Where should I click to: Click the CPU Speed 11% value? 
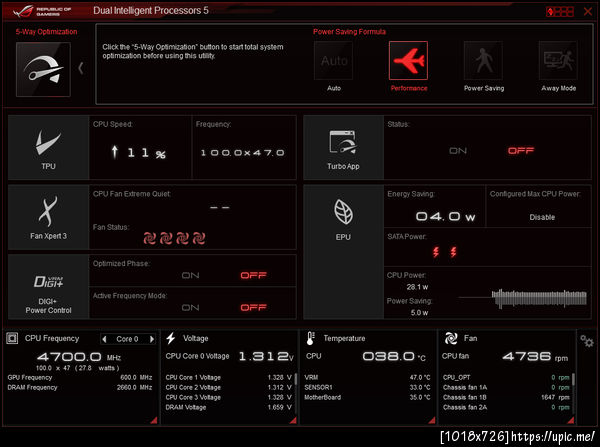pos(138,153)
